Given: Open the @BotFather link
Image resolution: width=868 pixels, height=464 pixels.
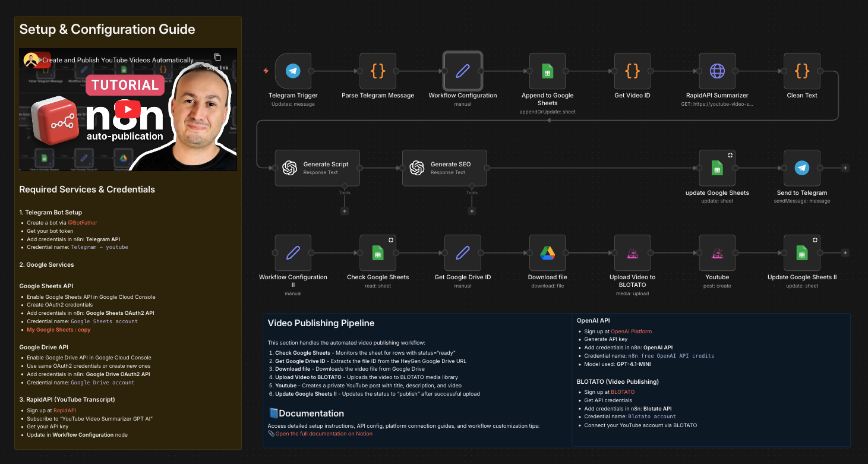Looking at the screenshot, I should pyautogui.click(x=83, y=222).
